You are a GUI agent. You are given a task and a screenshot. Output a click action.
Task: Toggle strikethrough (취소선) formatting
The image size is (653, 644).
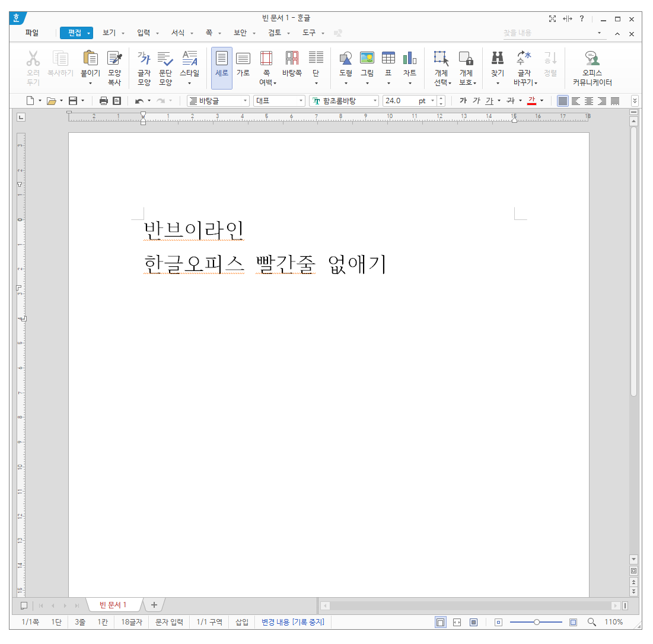(511, 101)
